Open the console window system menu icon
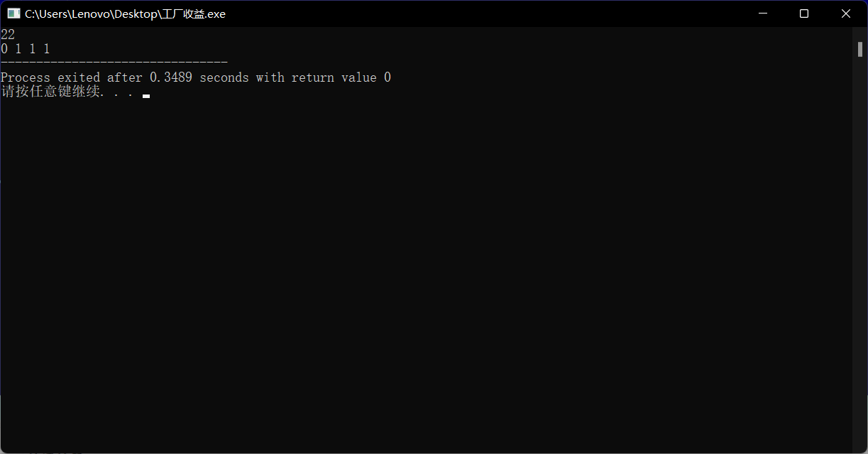868x454 pixels. (13, 13)
